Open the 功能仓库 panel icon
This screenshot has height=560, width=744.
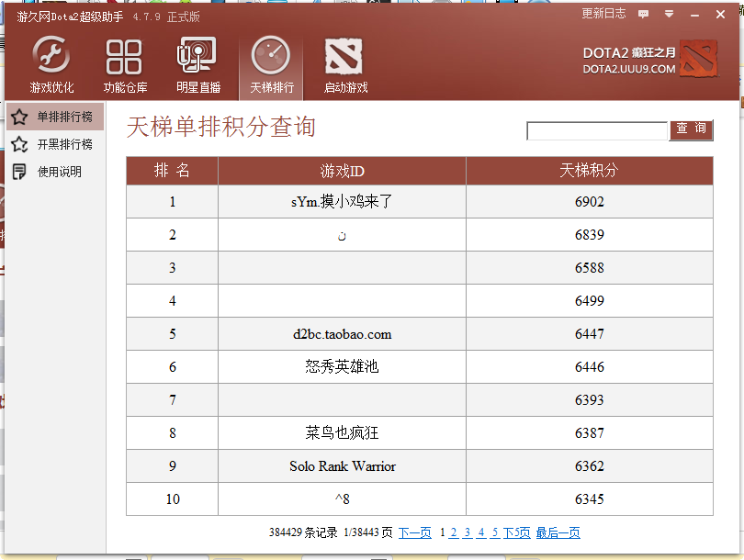click(124, 55)
